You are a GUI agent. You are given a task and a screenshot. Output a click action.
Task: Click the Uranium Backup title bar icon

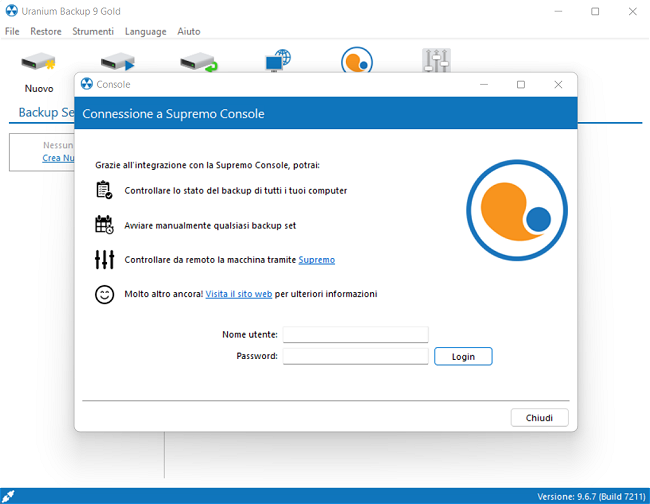(12, 11)
